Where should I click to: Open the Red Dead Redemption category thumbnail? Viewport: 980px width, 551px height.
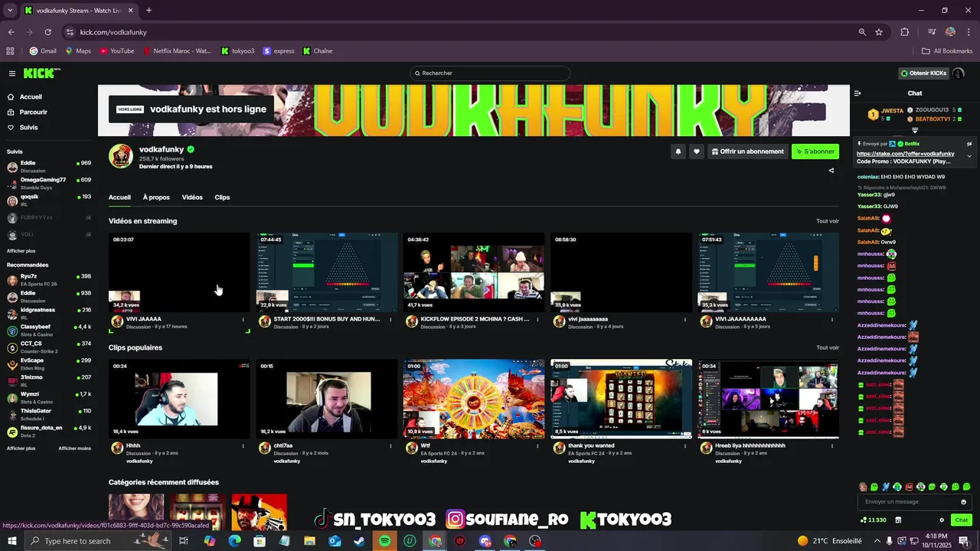[260, 512]
